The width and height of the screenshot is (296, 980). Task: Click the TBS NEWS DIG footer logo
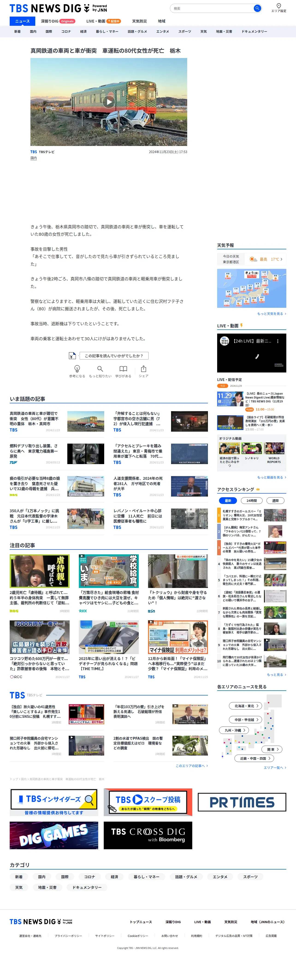(41, 922)
